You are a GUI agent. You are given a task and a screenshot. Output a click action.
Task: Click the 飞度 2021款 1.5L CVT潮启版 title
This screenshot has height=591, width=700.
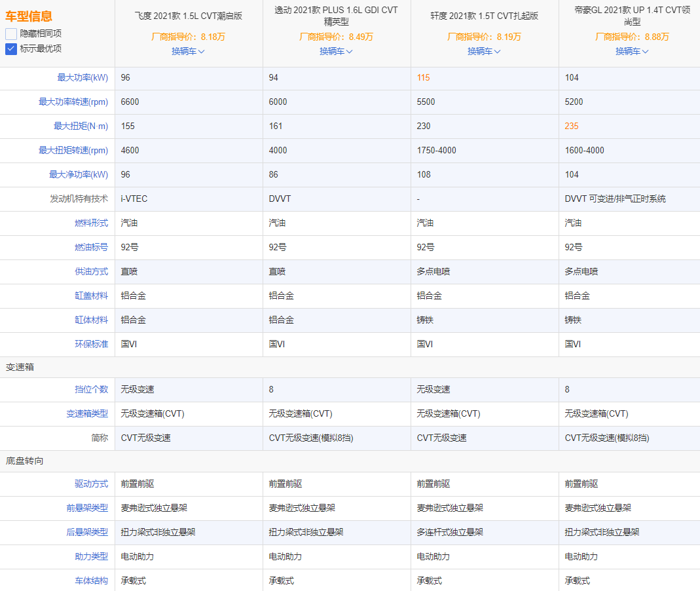click(x=188, y=16)
